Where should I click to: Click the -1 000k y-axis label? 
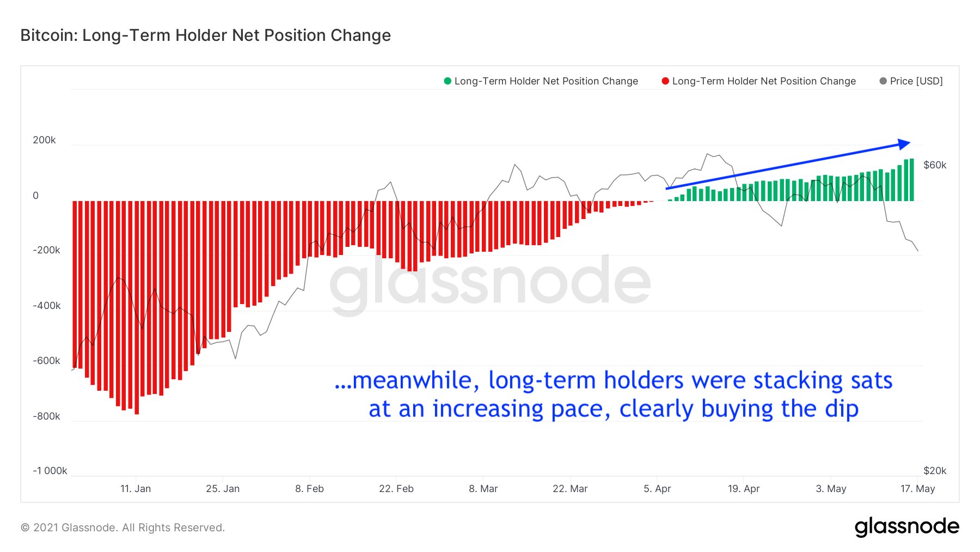(x=50, y=471)
